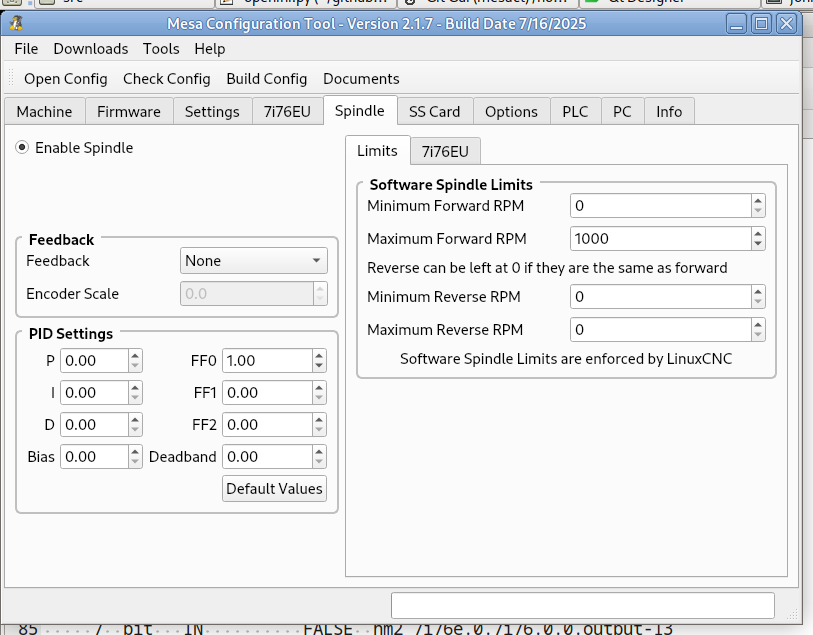Switch to the Info tab

tap(669, 111)
